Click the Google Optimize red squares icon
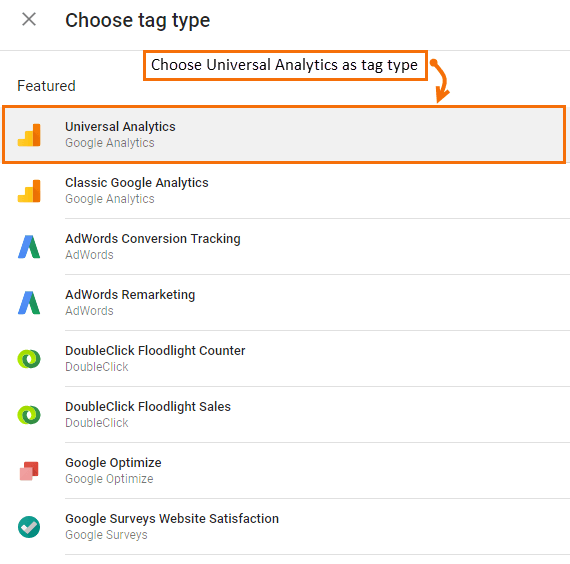The width and height of the screenshot is (570, 564). pos(29,471)
